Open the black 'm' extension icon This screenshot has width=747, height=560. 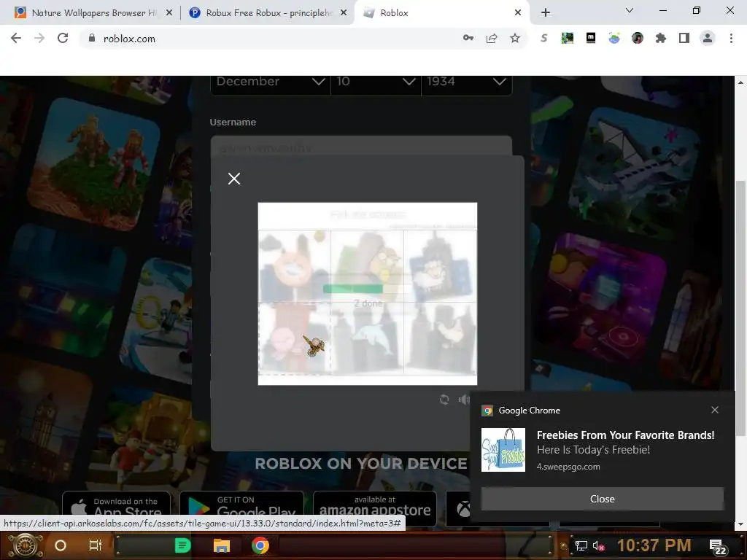pos(591,38)
